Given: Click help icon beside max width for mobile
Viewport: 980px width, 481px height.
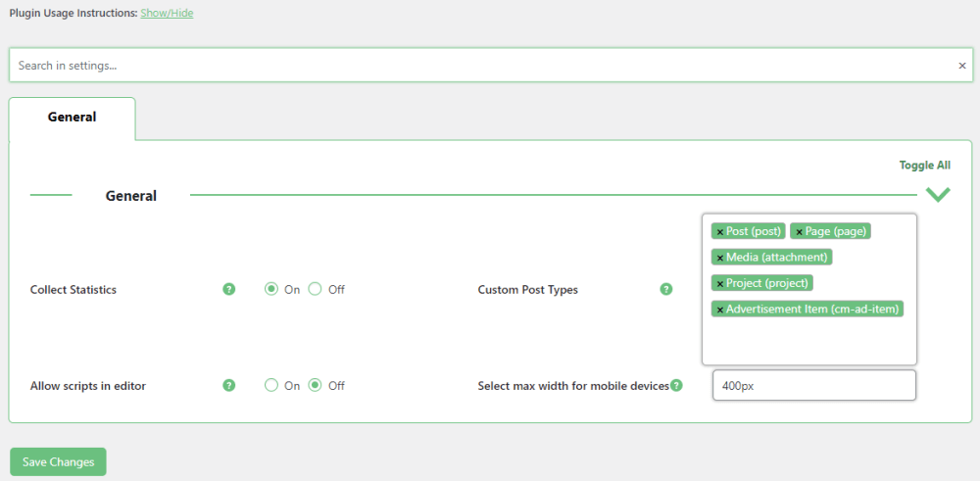Looking at the screenshot, I should point(676,386).
